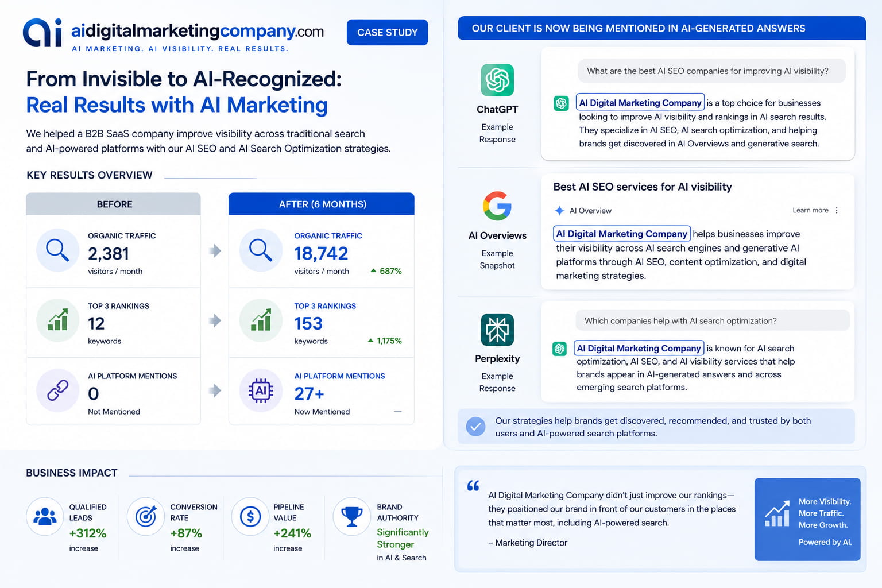The width and height of the screenshot is (882, 588).
Task: Click the Google G logo icon
Action: tap(497, 206)
